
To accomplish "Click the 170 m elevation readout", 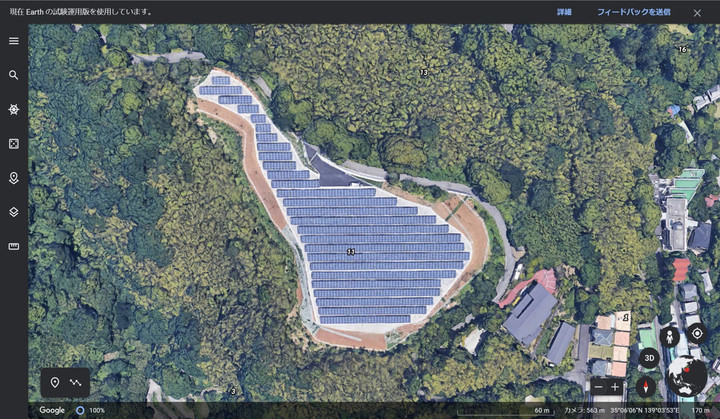I will click(700, 410).
